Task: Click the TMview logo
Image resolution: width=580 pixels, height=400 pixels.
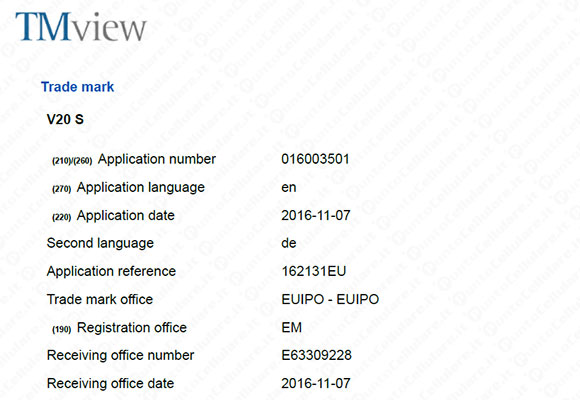Action: click(81, 27)
